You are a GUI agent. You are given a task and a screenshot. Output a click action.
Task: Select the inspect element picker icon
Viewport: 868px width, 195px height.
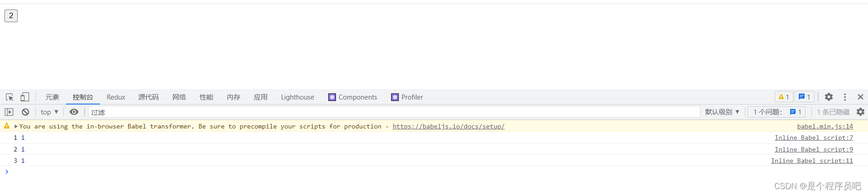(x=10, y=97)
